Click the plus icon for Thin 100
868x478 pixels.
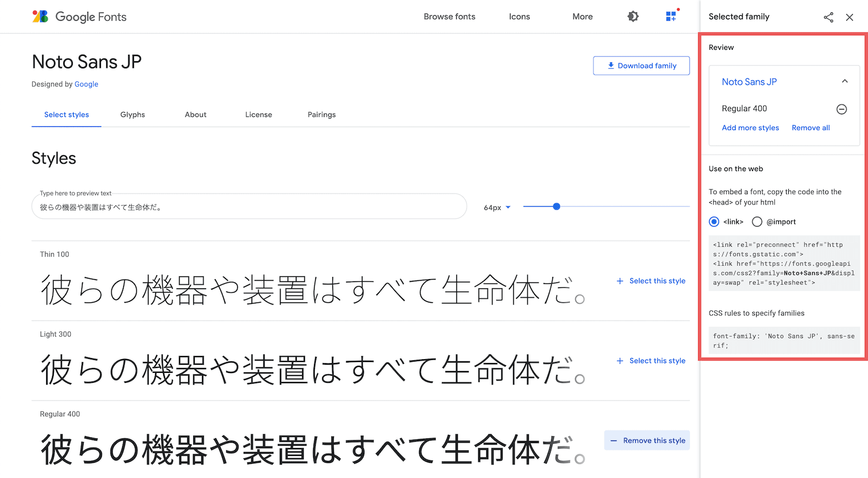coord(620,281)
